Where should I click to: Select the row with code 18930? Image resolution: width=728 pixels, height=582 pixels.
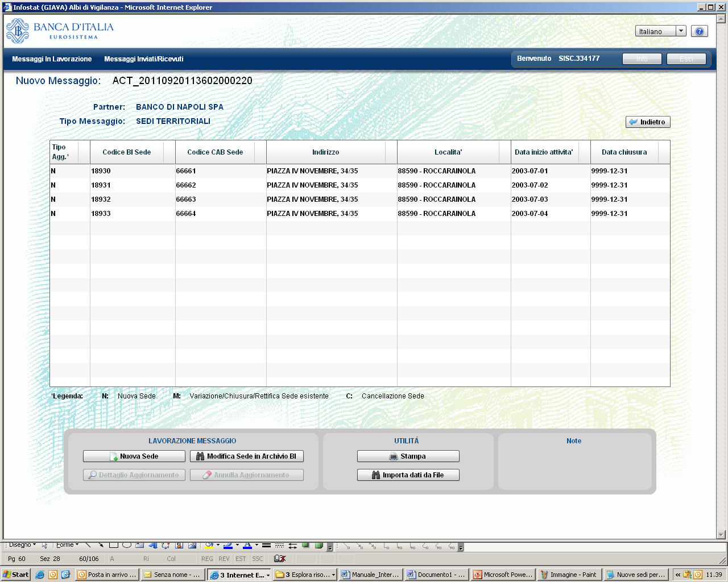360,171
